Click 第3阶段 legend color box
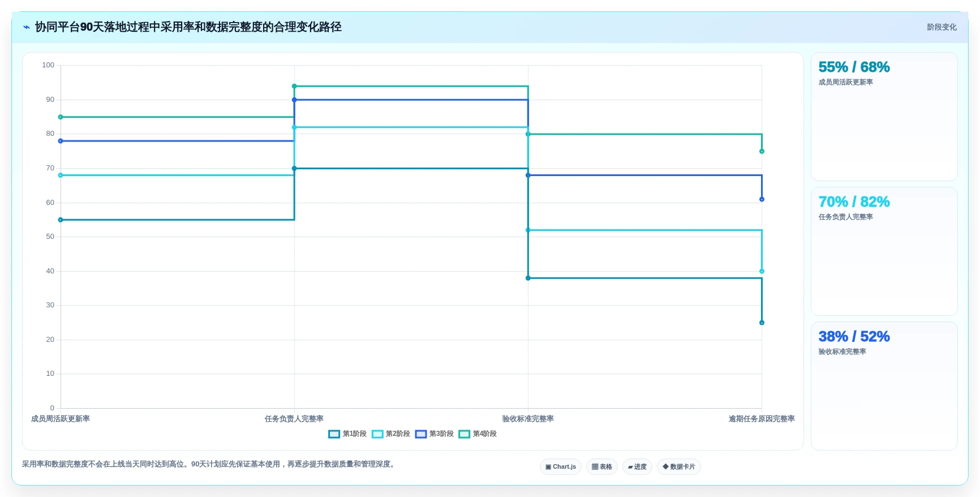Screen dimensions: 980x497 [x=421, y=434]
